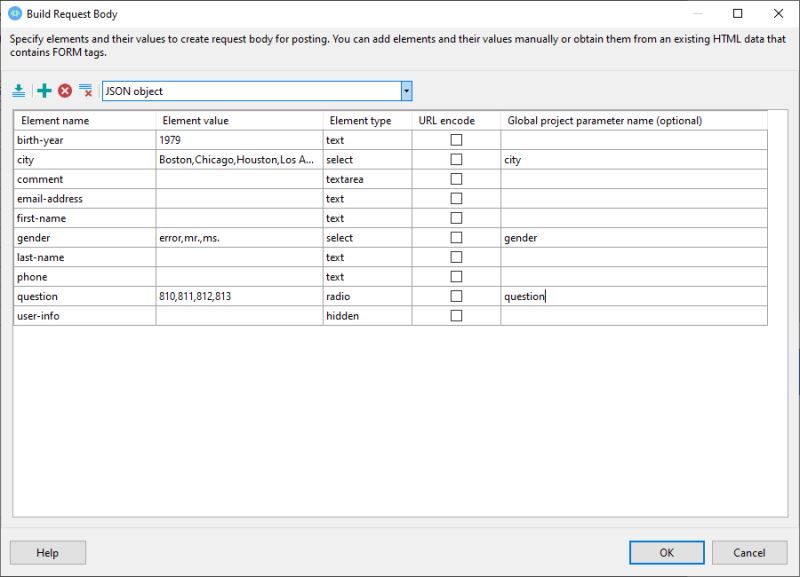Enable URL encode for email-address
Screen dimensions: 800x577
(456, 198)
